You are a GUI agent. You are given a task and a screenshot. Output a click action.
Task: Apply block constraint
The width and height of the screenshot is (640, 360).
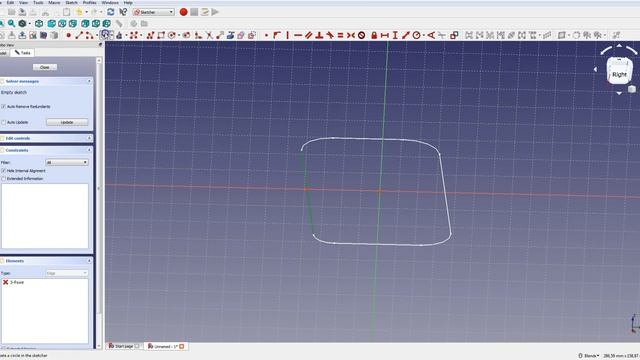pyautogui.click(x=362, y=36)
